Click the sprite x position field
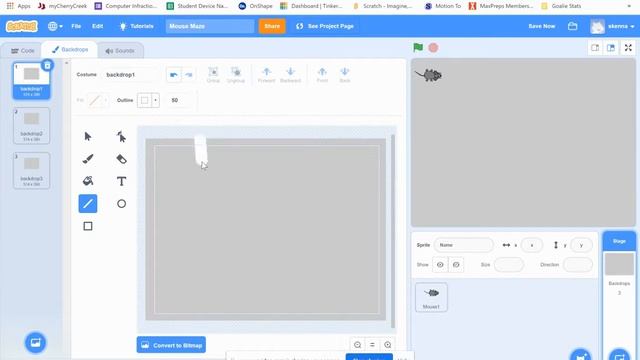 [x=531, y=245]
